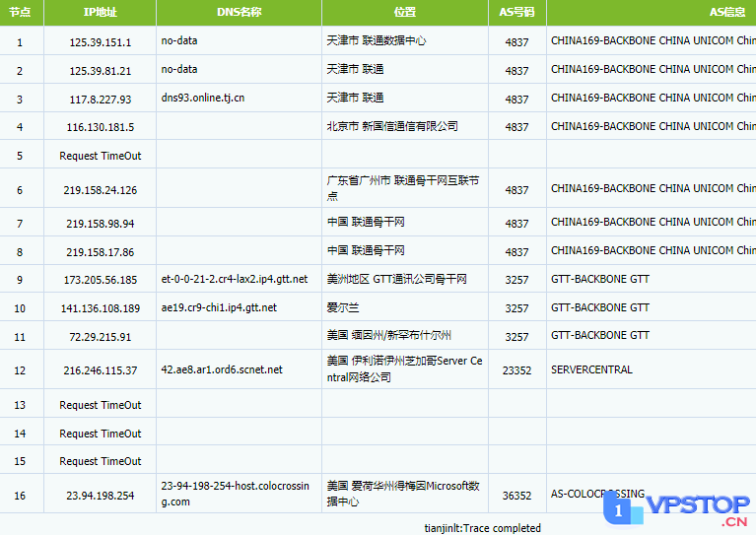The image size is (756, 535).
Task: Click ae19.cr9-chi1.ip4.gtt.net DNS name
Action: pyautogui.click(x=219, y=307)
